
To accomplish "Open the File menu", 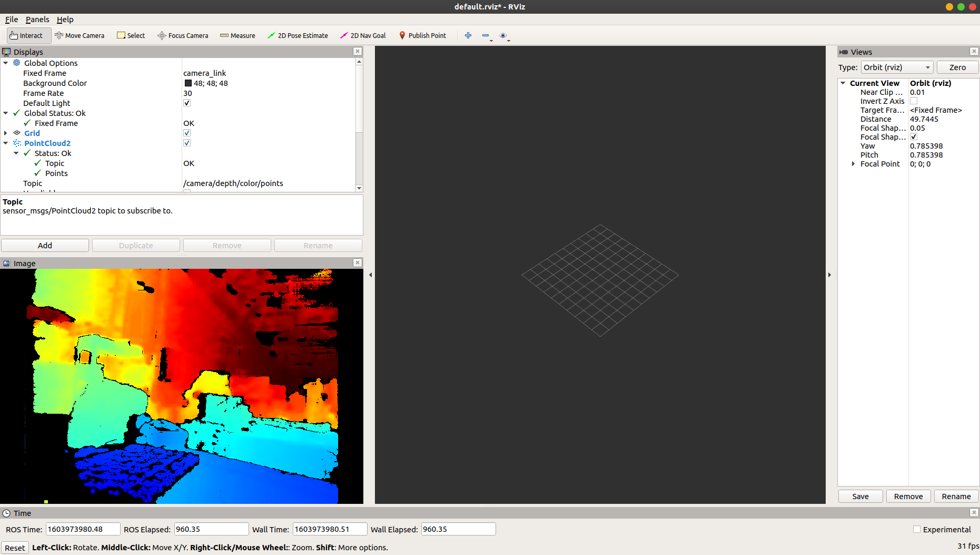I will [x=11, y=20].
